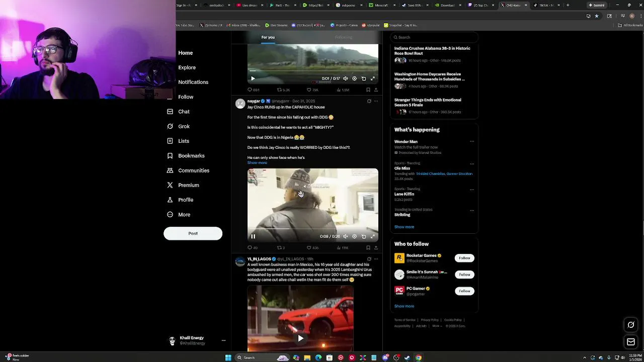Enter fullscreen on the top video

pyautogui.click(x=373, y=78)
